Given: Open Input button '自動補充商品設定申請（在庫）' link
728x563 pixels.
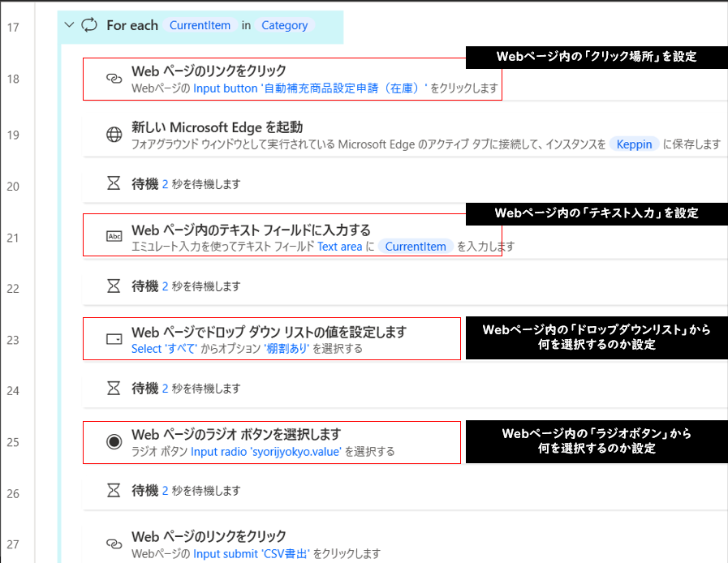Looking at the screenshot, I should click(x=310, y=88).
